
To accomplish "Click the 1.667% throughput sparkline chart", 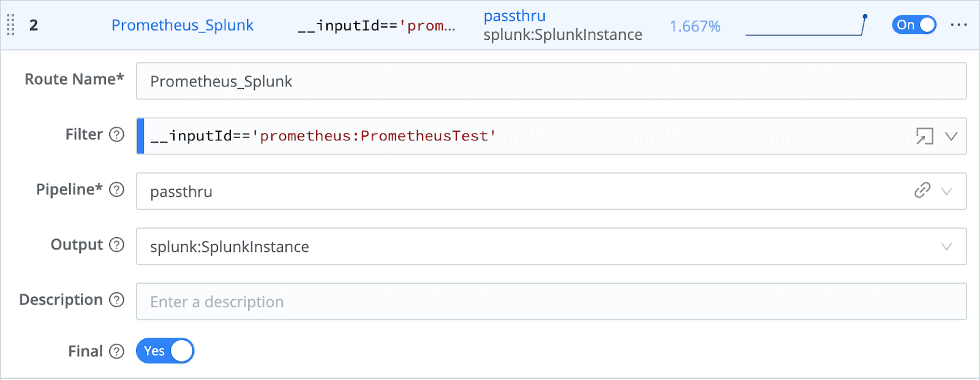I will pyautogui.click(x=806, y=26).
